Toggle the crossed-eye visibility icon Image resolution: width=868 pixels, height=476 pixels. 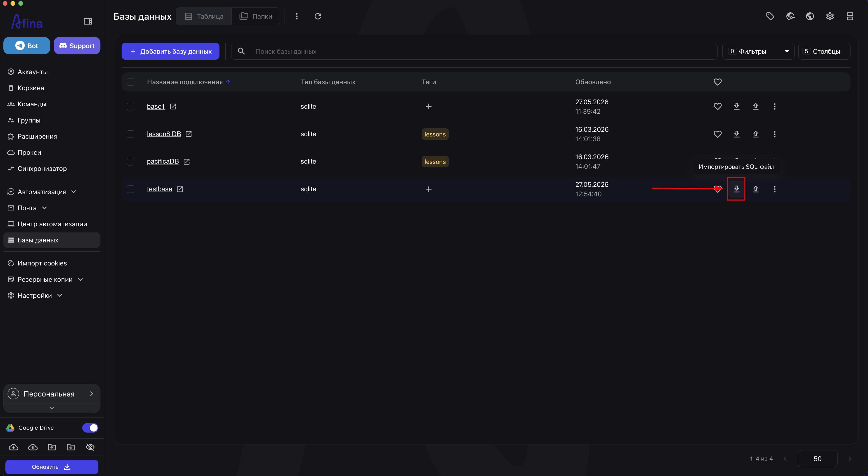90,447
